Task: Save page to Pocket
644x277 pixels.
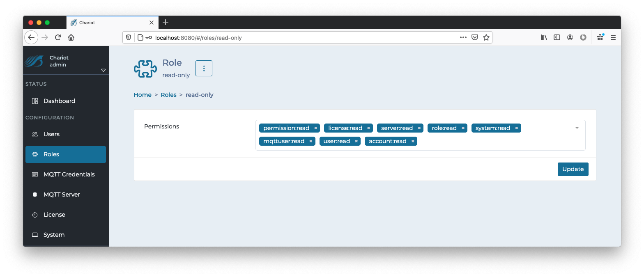Action: pos(475,37)
